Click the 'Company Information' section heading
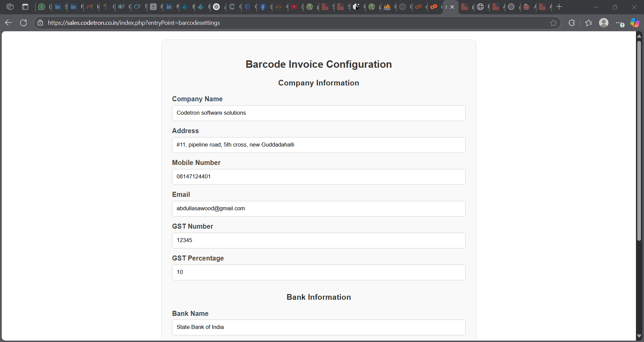 point(319,83)
